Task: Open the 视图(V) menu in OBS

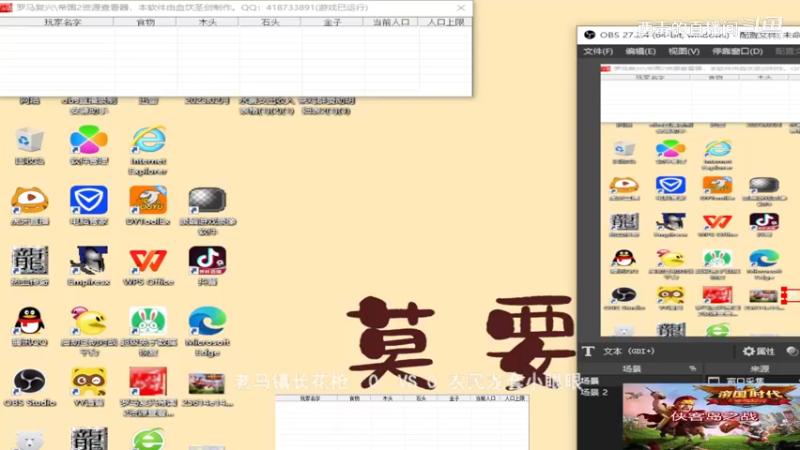Action: click(x=684, y=52)
